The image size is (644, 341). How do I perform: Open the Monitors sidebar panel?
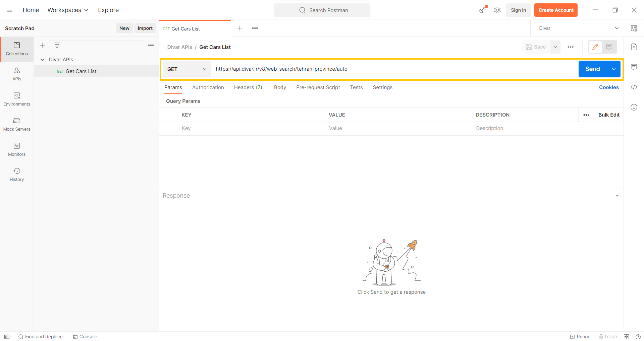click(17, 149)
